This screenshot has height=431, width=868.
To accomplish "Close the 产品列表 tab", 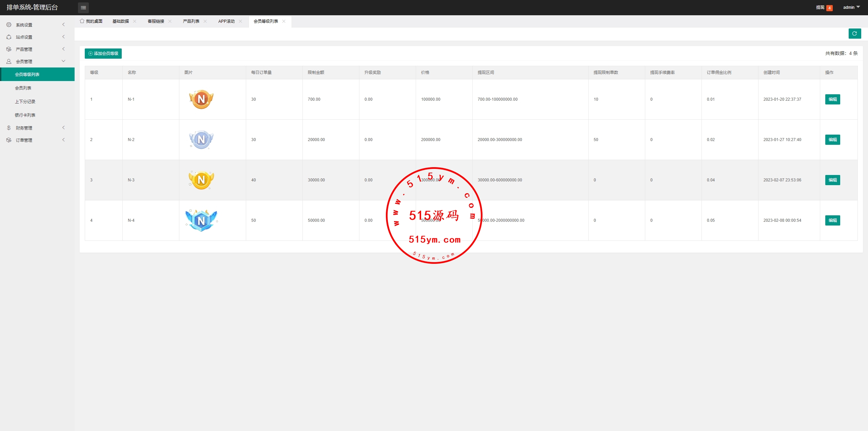I will coord(205,21).
